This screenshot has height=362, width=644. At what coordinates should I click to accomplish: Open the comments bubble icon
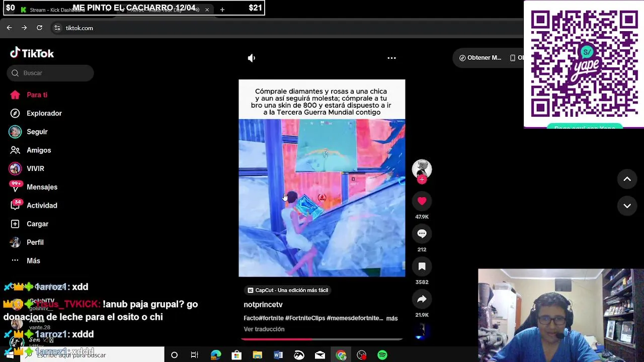coord(422,234)
